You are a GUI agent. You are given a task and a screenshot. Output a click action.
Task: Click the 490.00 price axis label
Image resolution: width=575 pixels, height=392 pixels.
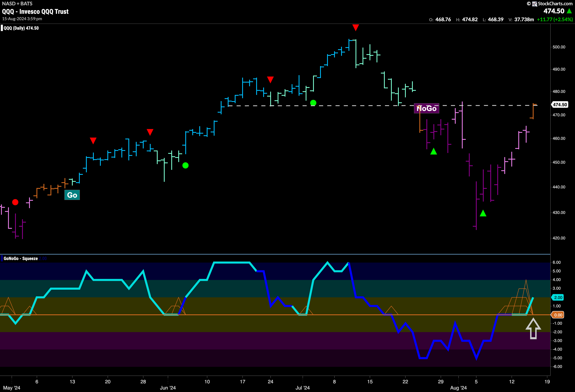pyautogui.click(x=559, y=69)
